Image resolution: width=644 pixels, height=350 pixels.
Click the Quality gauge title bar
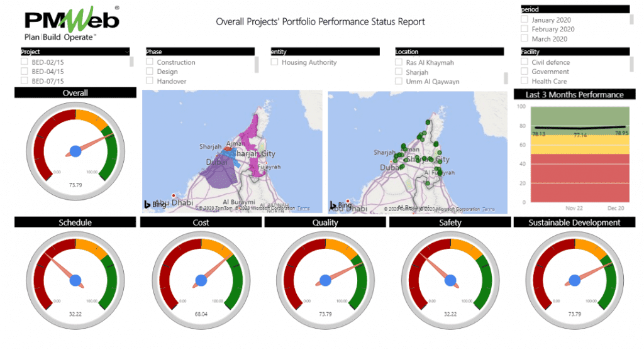click(325, 222)
